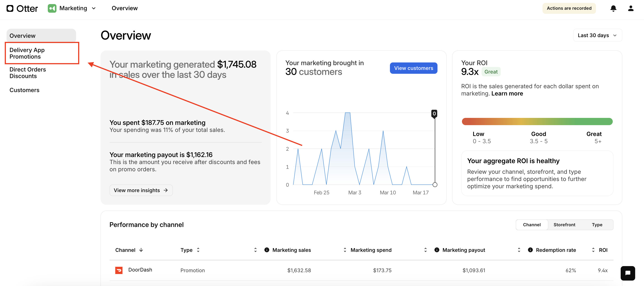
Task: Open Delivery App Promotions in sidebar
Action: 42,53
